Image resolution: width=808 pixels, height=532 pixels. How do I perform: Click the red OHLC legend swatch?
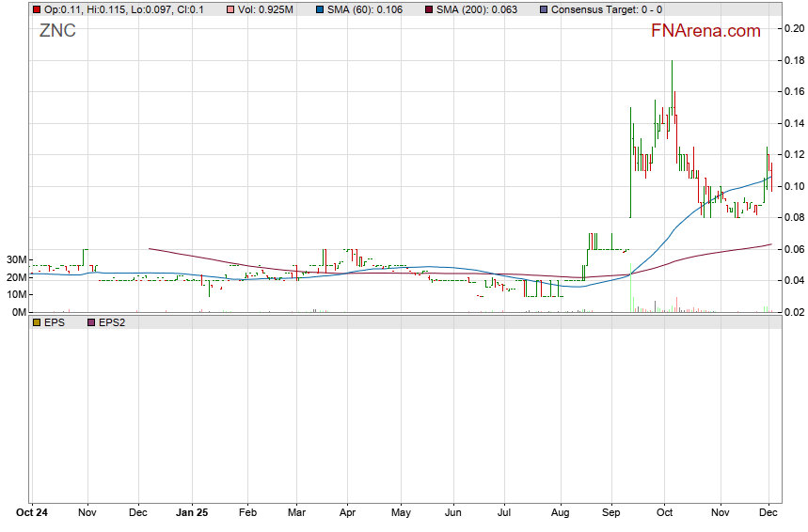(37, 9)
